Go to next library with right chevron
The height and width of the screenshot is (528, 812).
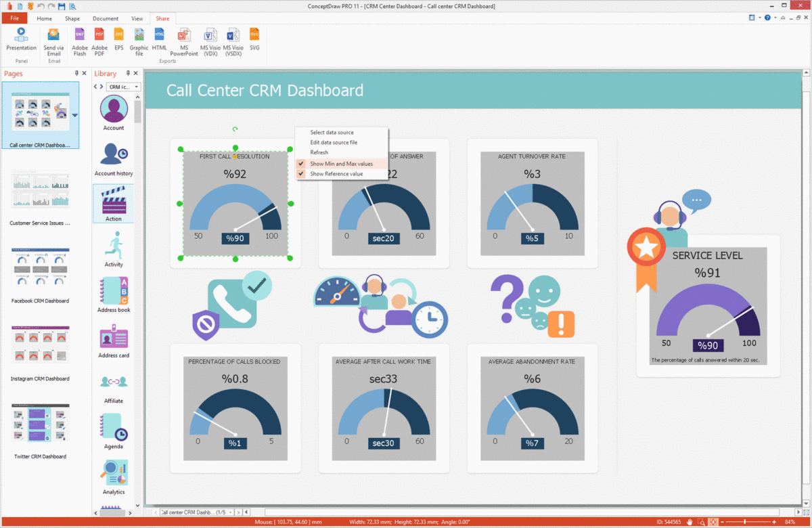pyautogui.click(x=101, y=87)
